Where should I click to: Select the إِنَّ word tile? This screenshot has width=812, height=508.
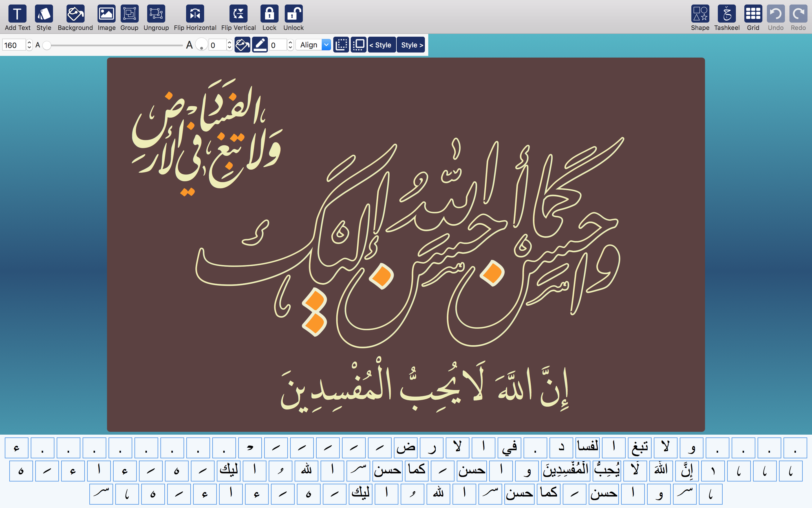[687, 471]
